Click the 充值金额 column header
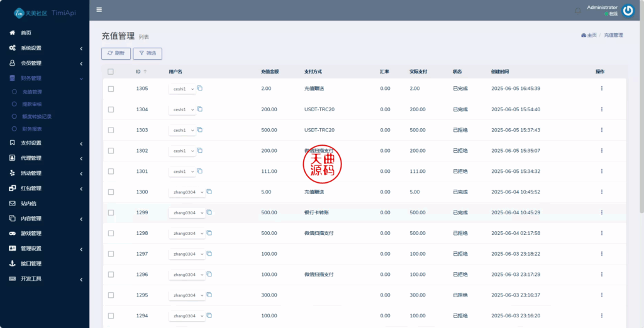 [x=270, y=72]
